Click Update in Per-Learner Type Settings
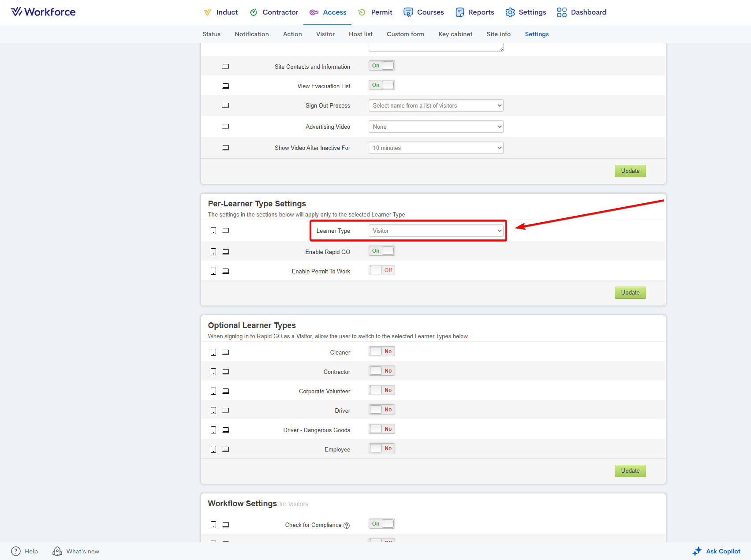Image resolution: width=751 pixels, height=560 pixels. pyautogui.click(x=630, y=292)
